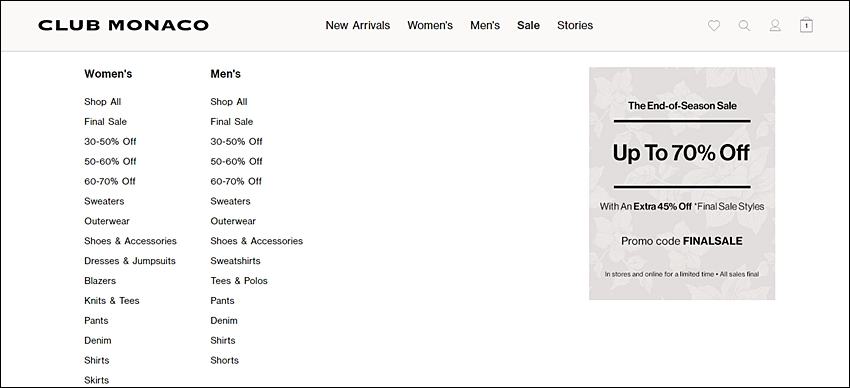This screenshot has height=388, width=850.
Task: Open the wishlist heart icon
Action: click(x=714, y=25)
